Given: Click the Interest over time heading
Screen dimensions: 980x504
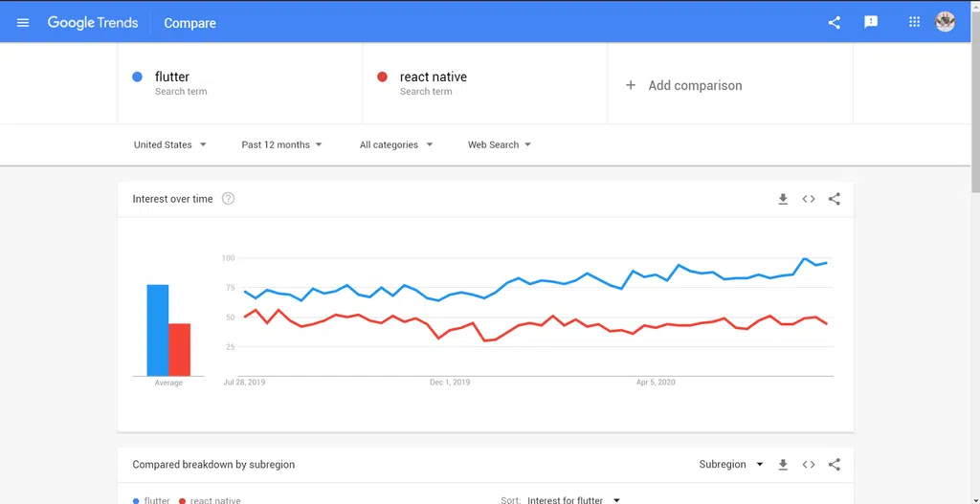Looking at the screenshot, I should [x=172, y=199].
